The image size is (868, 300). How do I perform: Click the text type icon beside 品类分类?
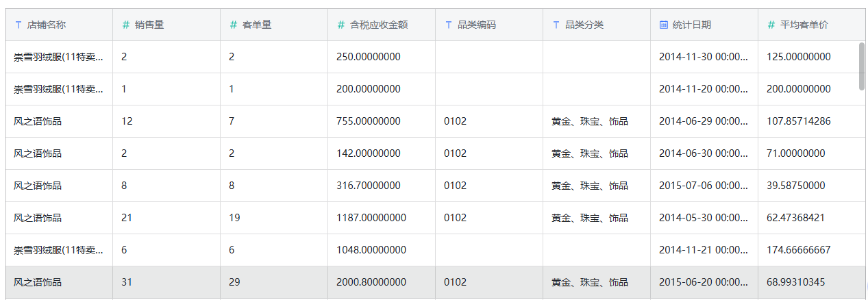(x=556, y=25)
